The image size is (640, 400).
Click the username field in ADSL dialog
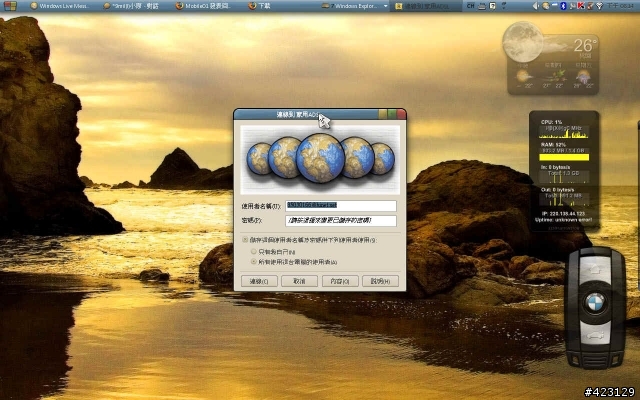pyautogui.click(x=341, y=205)
